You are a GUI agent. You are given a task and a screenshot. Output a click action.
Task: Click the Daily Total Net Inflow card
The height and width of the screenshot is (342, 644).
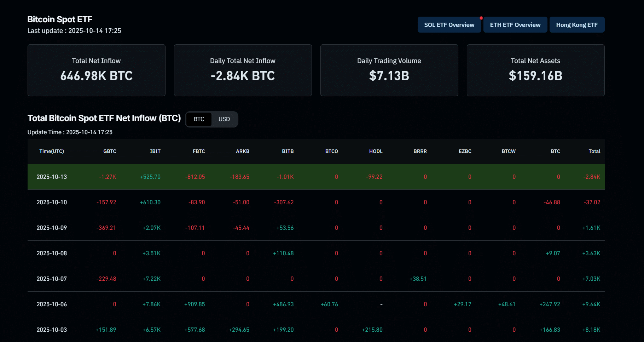[x=243, y=70]
